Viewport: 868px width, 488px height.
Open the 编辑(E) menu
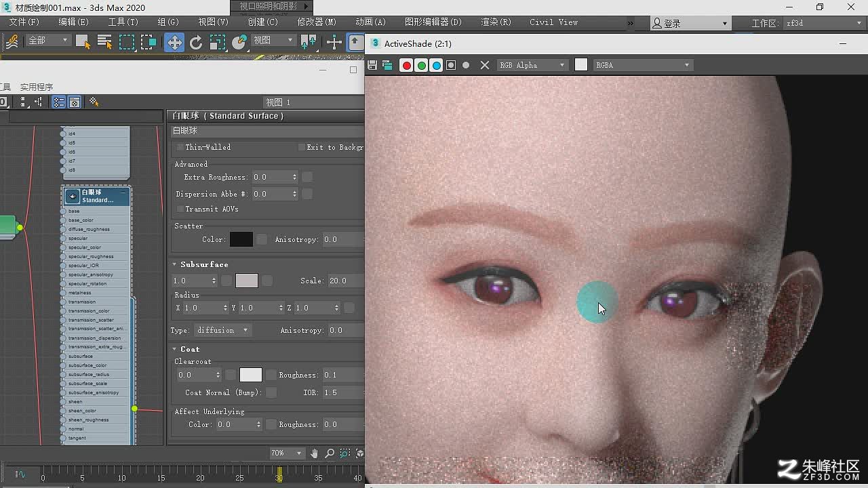73,22
